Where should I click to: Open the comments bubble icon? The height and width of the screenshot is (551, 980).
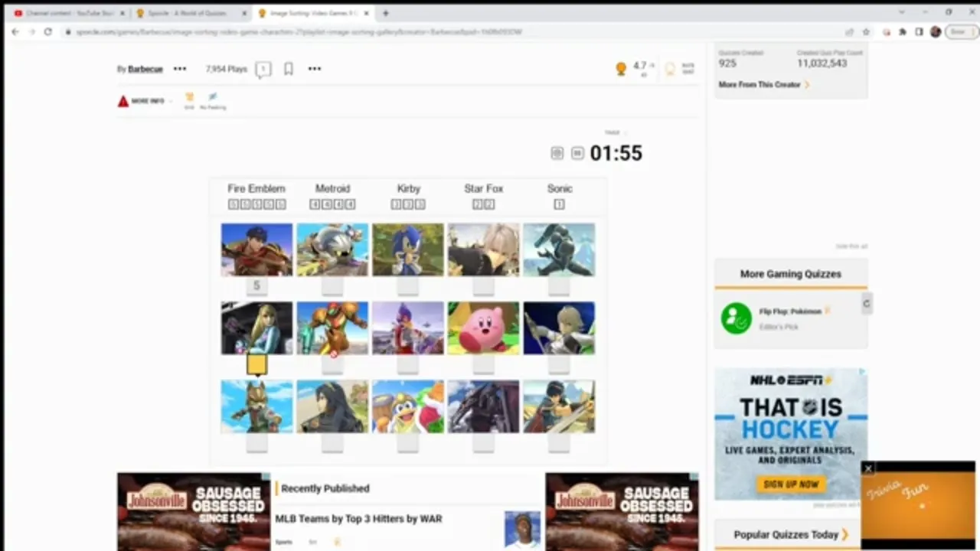263,69
